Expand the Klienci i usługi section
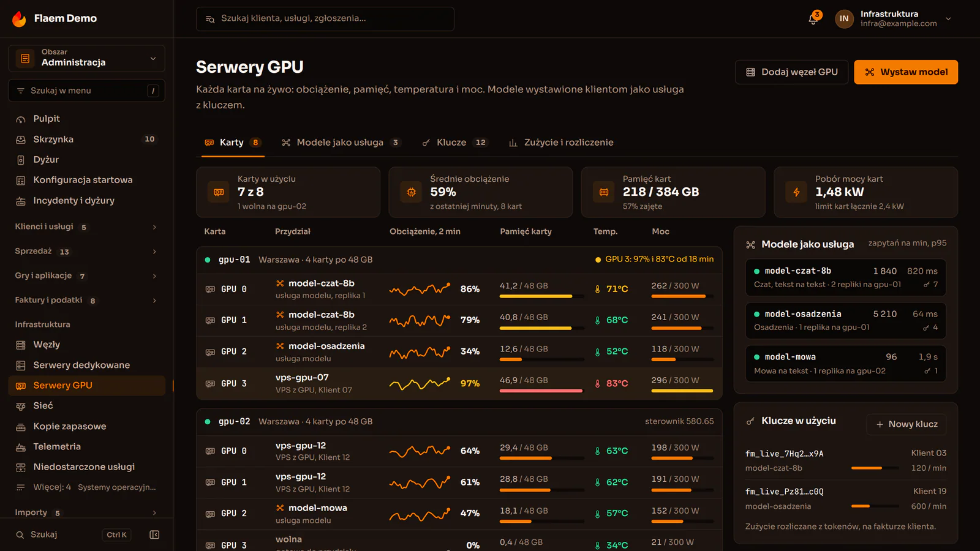This screenshot has height=551, width=980. [86, 227]
